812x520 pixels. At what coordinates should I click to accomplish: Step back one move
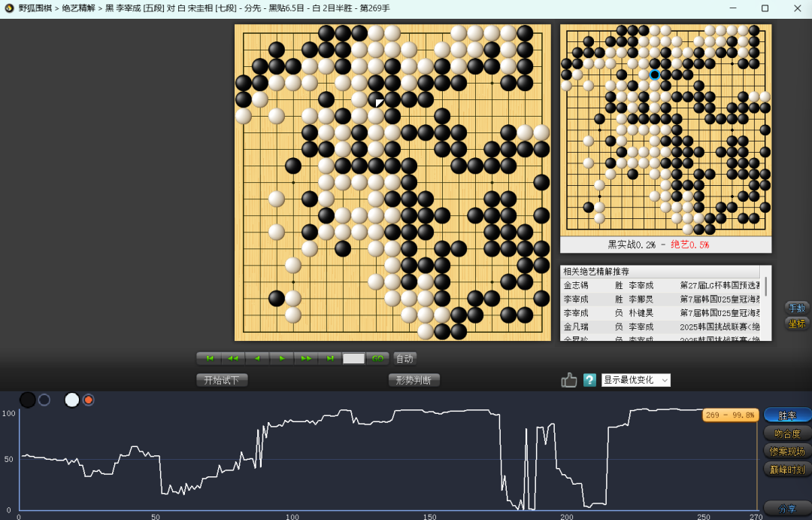257,358
